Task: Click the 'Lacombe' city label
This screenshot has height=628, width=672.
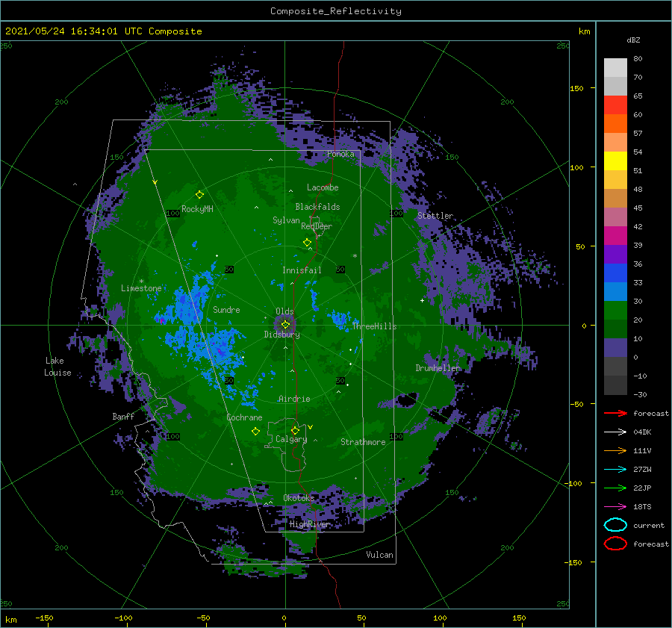Action: pos(323,187)
